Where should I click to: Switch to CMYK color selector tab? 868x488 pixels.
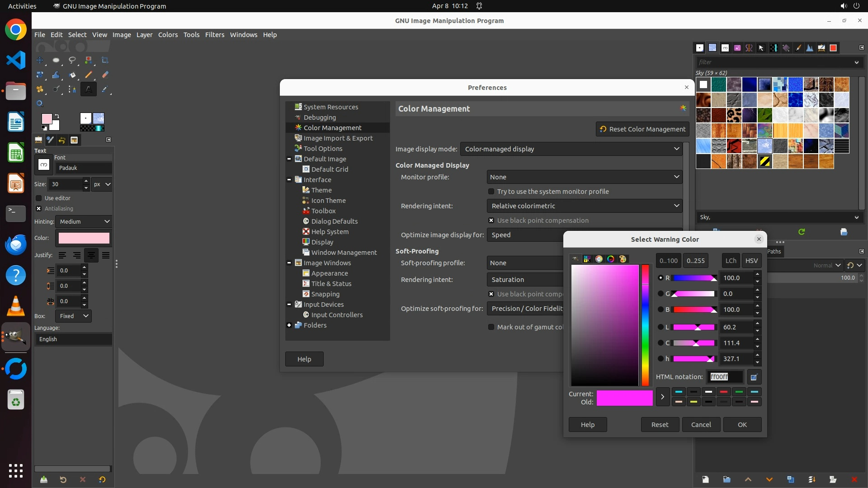(587, 259)
